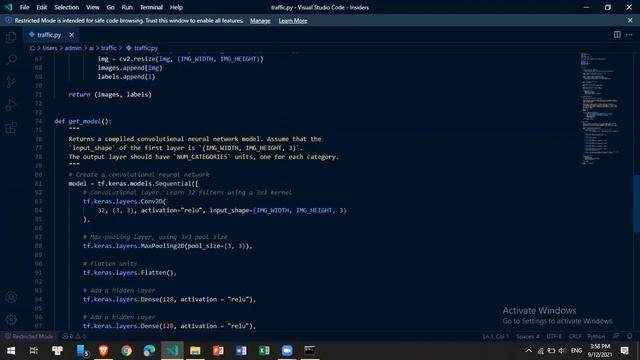Click the Ln 1, Col 1 cursor position

496,336
